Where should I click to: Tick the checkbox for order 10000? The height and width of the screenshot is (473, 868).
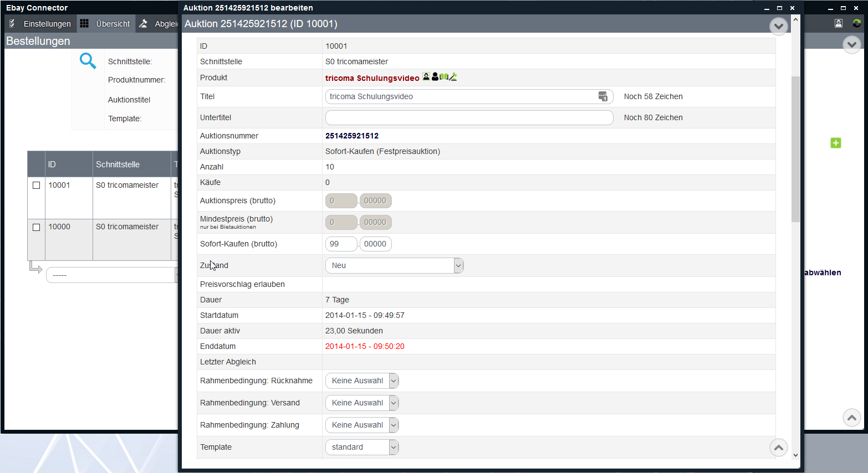click(37, 227)
